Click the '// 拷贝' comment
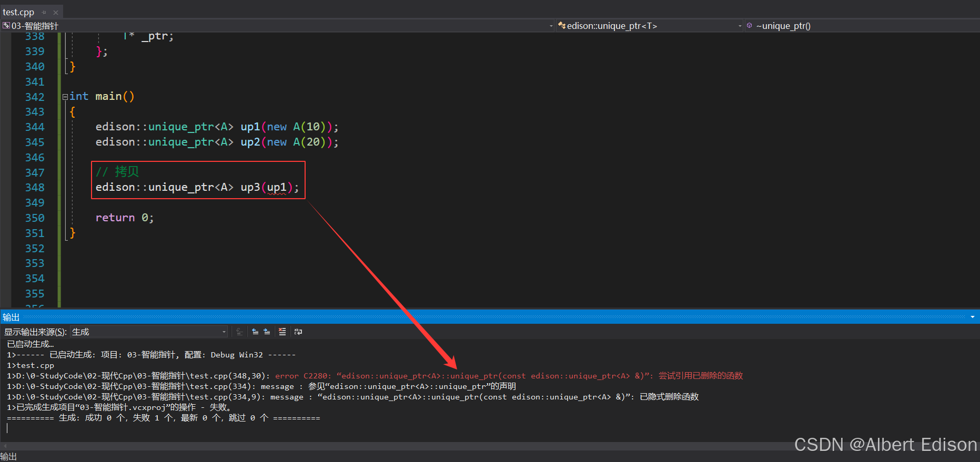This screenshot has height=462, width=980. (117, 172)
